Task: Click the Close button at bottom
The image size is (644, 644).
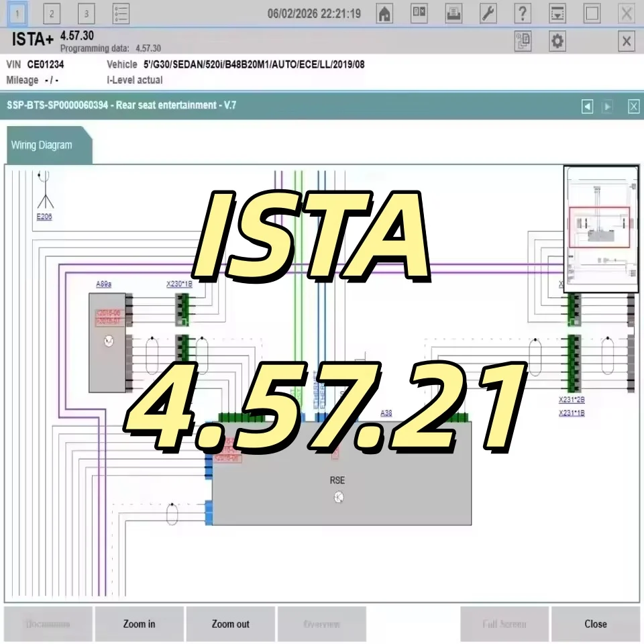Action: pyautogui.click(x=596, y=624)
